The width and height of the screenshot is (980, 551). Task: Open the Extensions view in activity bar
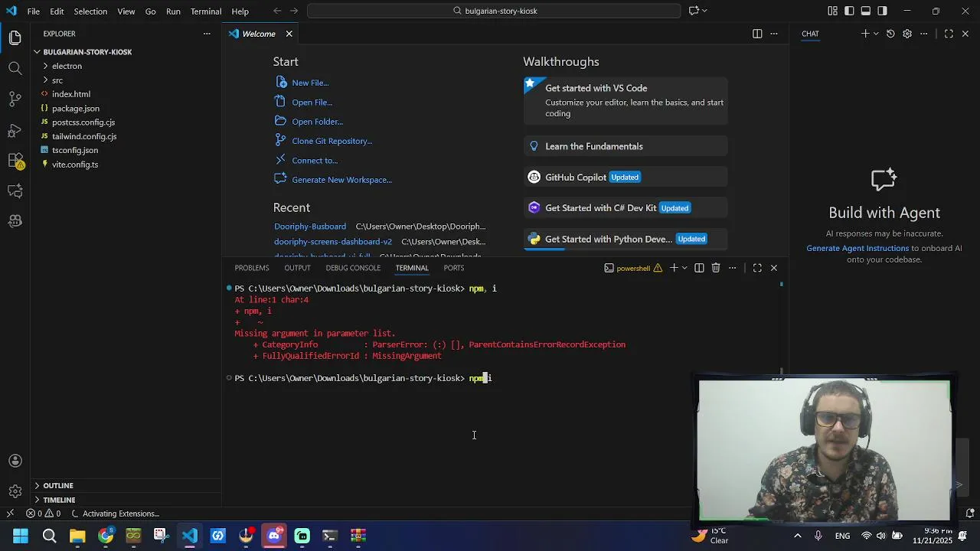15,161
